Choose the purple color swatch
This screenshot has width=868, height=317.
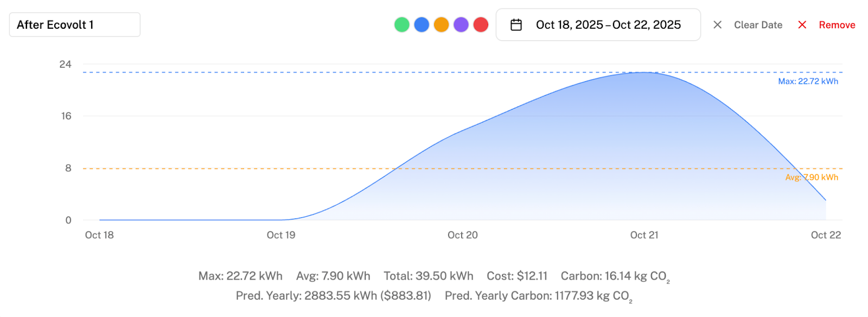tap(461, 25)
